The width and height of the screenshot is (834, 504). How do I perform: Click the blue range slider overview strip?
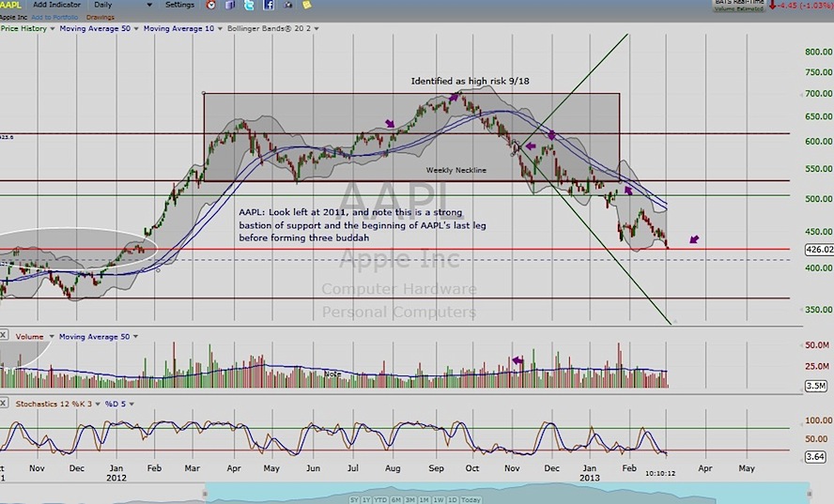point(508,492)
